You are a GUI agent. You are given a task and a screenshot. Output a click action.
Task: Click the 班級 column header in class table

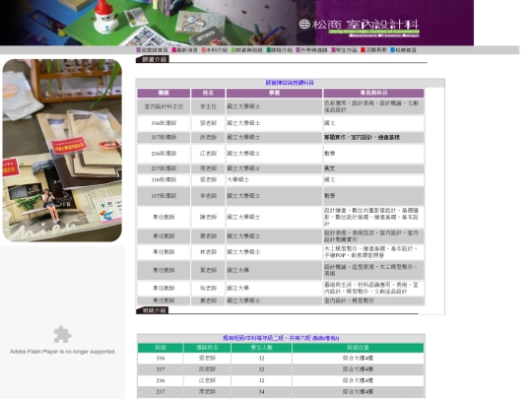(x=161, y=348)
